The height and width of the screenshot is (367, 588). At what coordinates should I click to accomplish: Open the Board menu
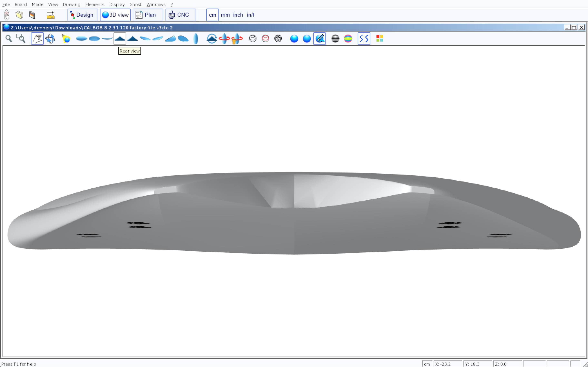[21, 4]
